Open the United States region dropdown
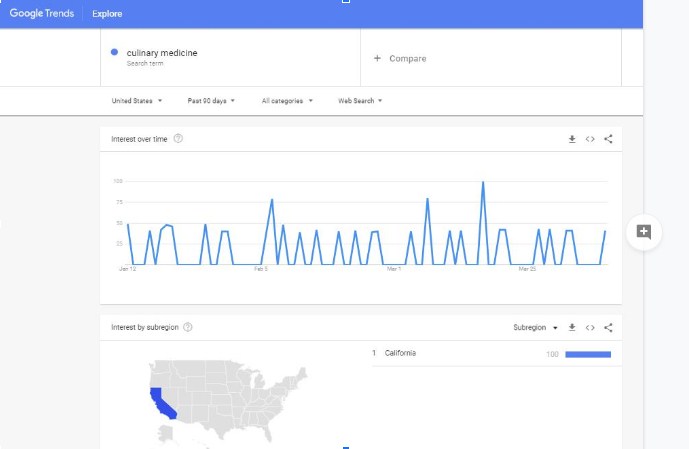Screen dimensions: 689x449 (x=137, y=101)
